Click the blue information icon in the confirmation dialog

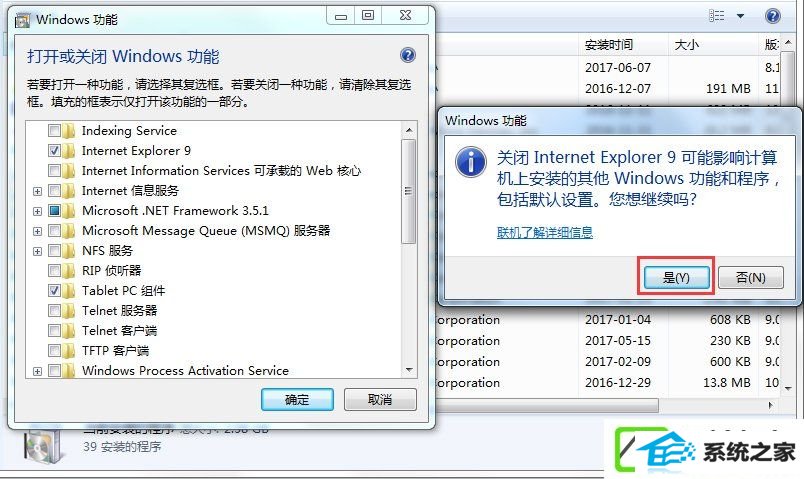pos(470,162)
